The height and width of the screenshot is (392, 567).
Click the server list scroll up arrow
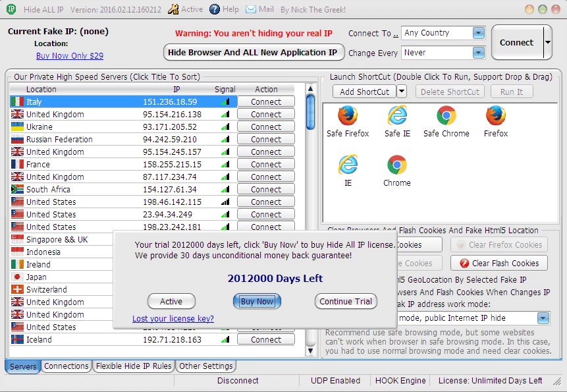coord(310,88)
